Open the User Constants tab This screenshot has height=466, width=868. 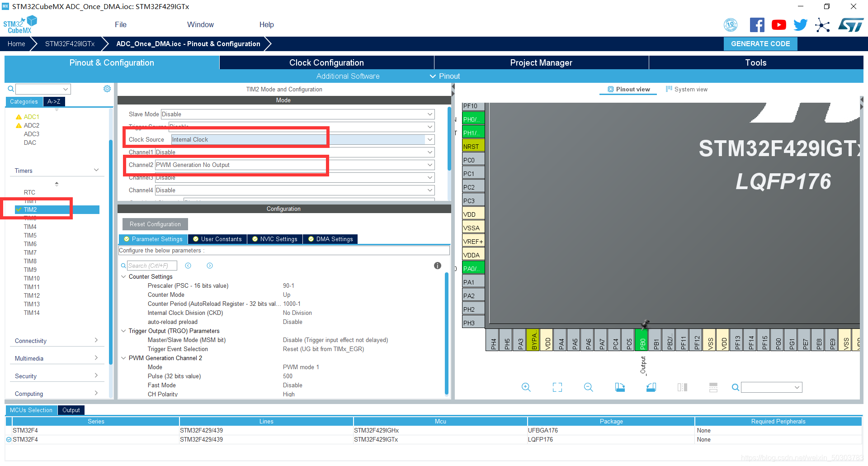tap(217, 239)
